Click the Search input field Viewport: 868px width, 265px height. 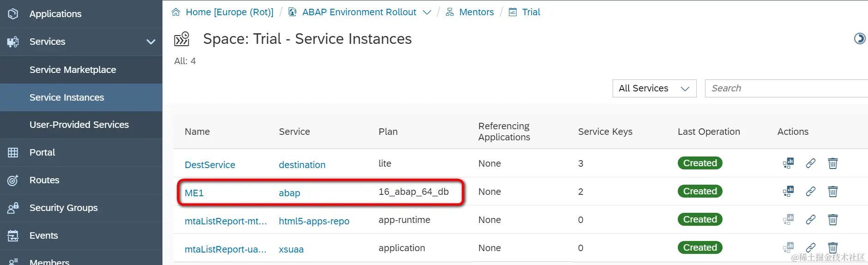(785, 88)
